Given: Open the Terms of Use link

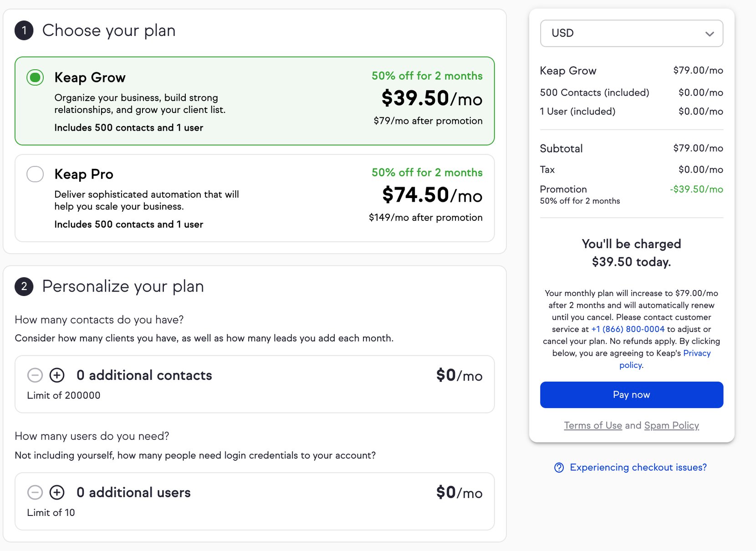Looking at the screenshot, I should [x=593, y=425].
